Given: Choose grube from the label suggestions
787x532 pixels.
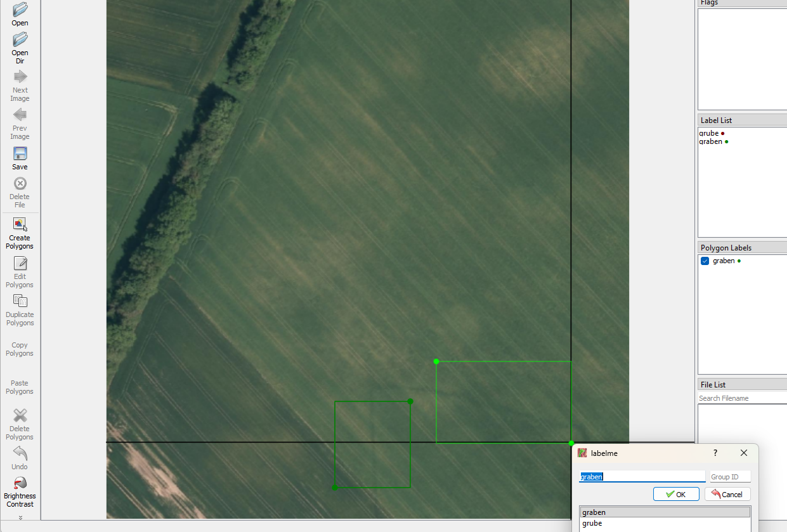Looking at the screenshot, I should [x=592, y=524].
